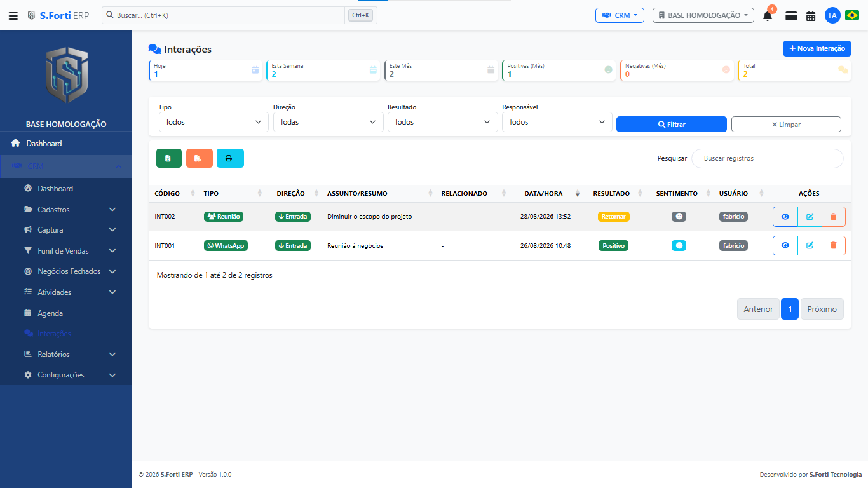Screen dimensions: 868x488
Task: View interaction INT002 with eye icon
Action: click(x=785, y=217)
